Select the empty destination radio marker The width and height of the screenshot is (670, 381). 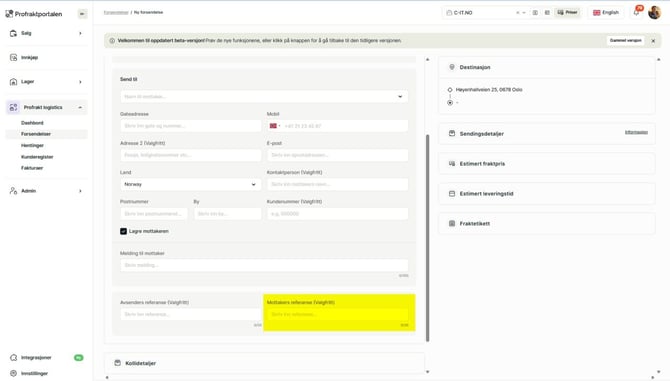[x=450, y=103]
